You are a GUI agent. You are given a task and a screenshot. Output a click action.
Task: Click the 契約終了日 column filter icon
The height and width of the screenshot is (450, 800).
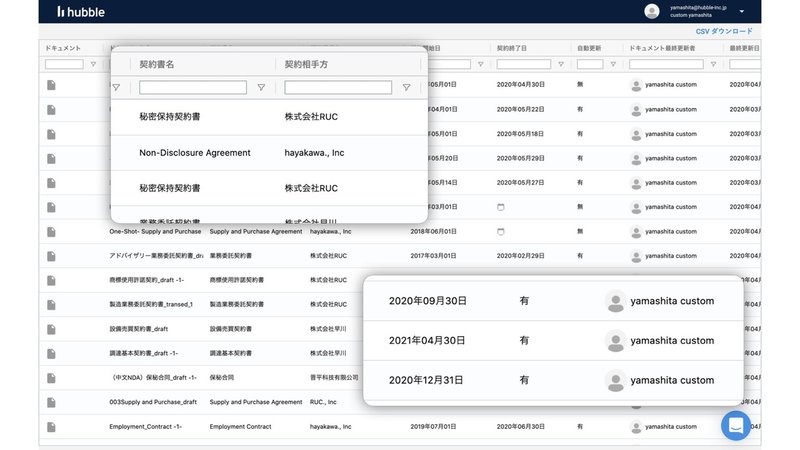[561, 64]
